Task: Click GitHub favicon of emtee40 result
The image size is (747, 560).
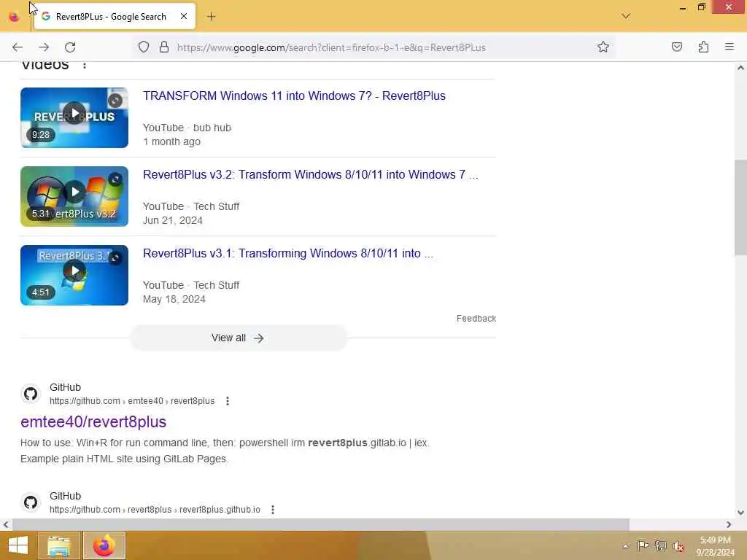Action: coord(31,394)
